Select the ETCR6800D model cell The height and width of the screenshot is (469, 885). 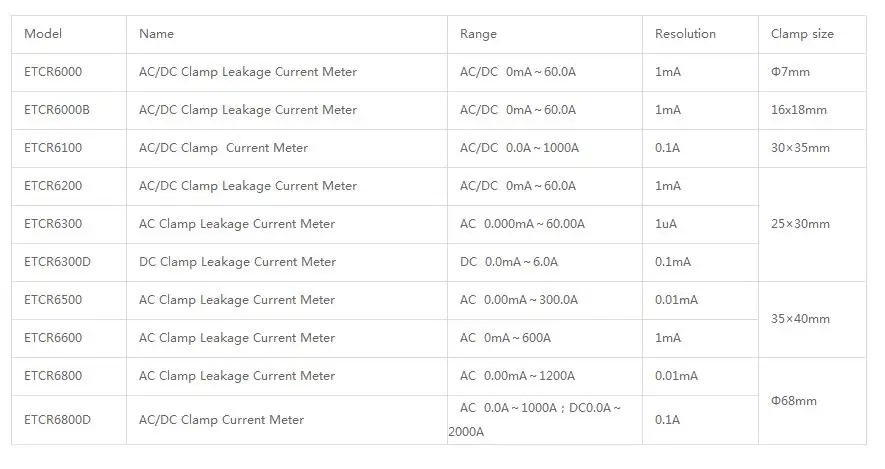pyautogui.click(x=69, y=420)
